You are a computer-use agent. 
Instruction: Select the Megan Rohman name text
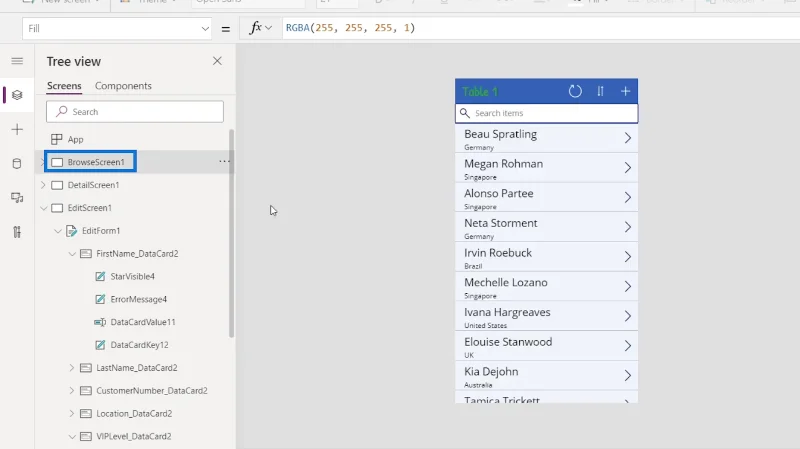tap(504, 164)
